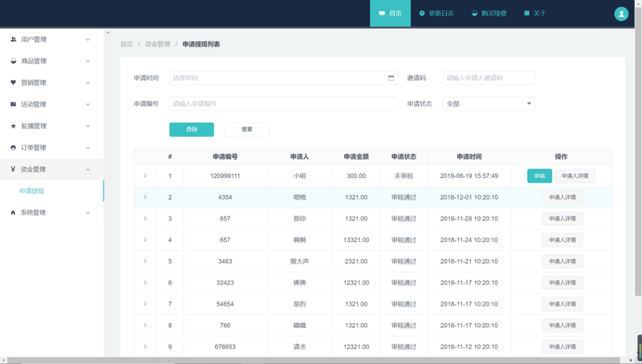642x364 pixels.
Task: Open the 申请状态 dropdown showing 全部
Action: [489, 104]
